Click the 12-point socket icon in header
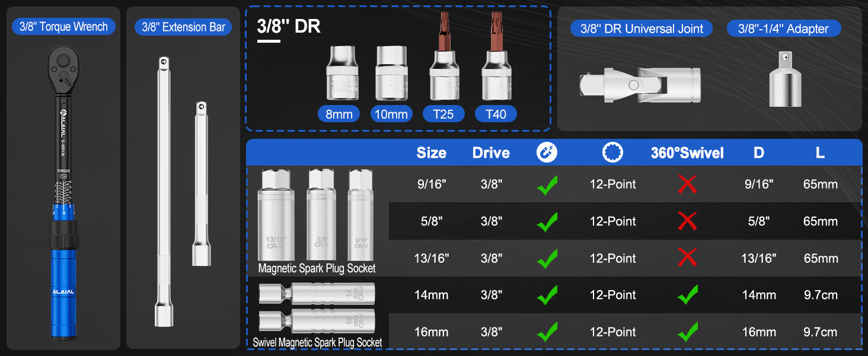This screenshot has width=868, height=356. pyautogui.click(x=613, y=152)
